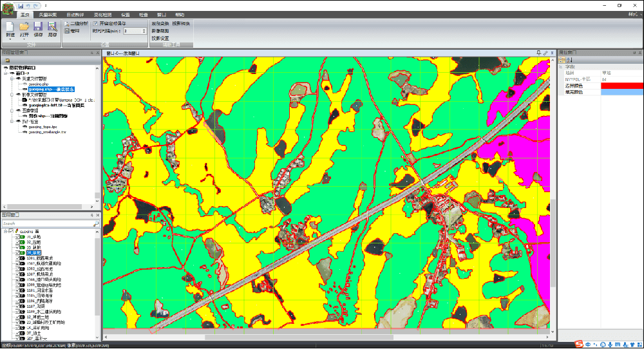Click the Save (保存) floppy disk icon
Image resolution: width=644 pixels, height=349 pixels.
tap(38, 27)
